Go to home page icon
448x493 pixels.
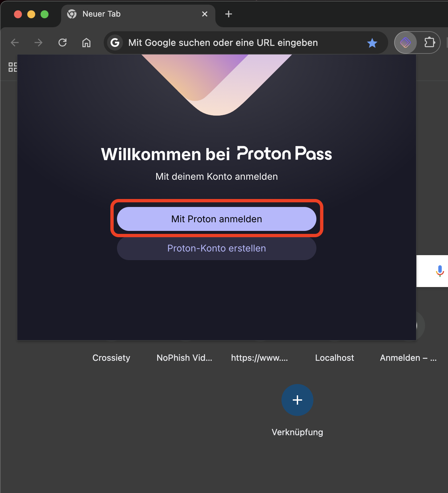point(86,43)
